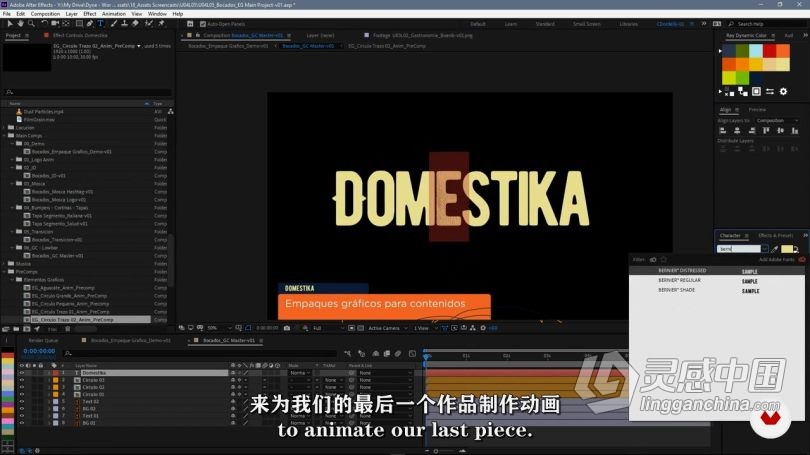Pick font color with Character eyedropper
Image resolution: width=810 pixels, height=455 pixels.
[x=774, y=249]
